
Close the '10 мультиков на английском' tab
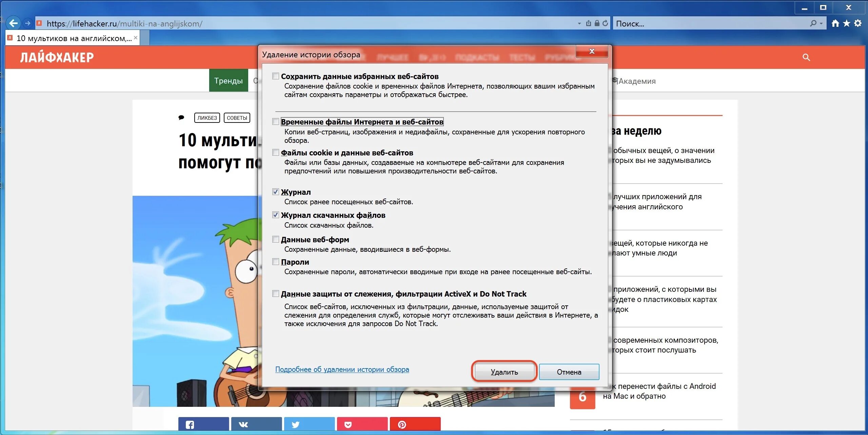[x=136, y=38]
